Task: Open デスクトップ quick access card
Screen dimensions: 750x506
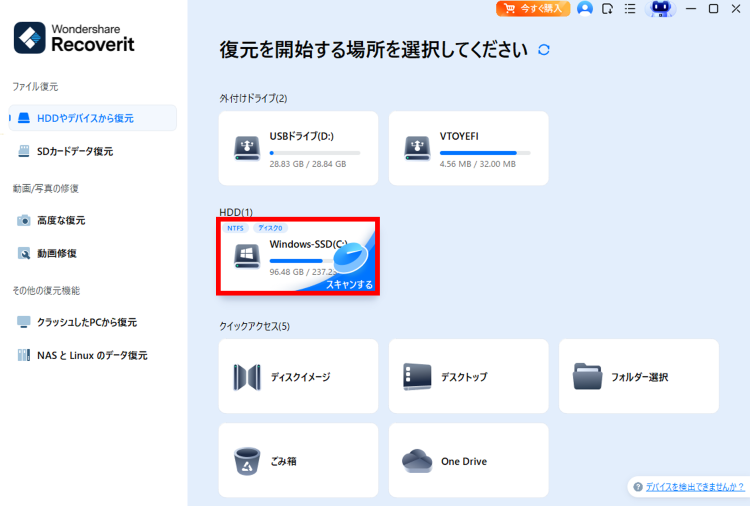Action: pos(469,376)
